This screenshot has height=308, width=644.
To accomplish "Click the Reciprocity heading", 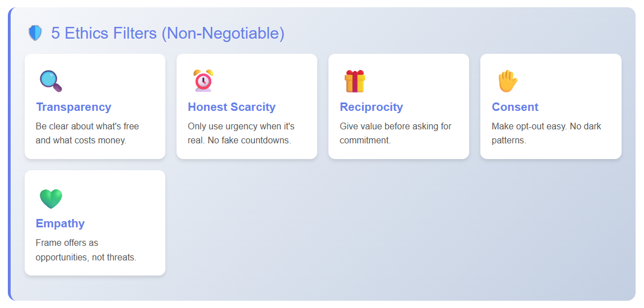I will (371, 107).
